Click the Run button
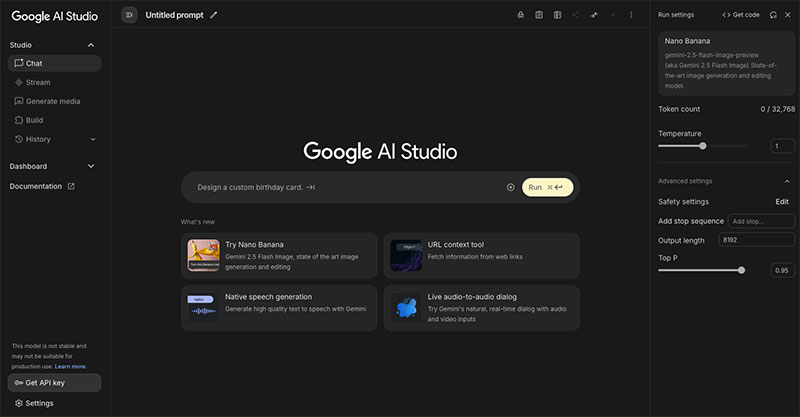Viewport: 800px width, 417px height. tap(547, 187)
